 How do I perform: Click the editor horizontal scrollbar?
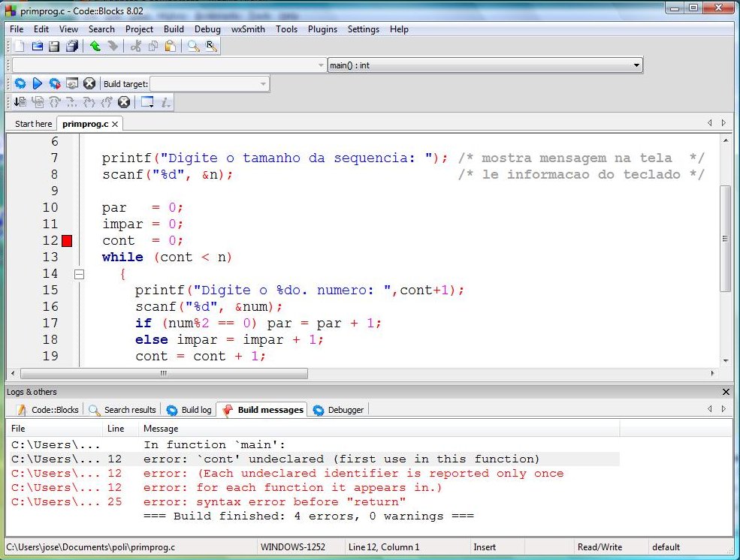click(x=164, y=374)
